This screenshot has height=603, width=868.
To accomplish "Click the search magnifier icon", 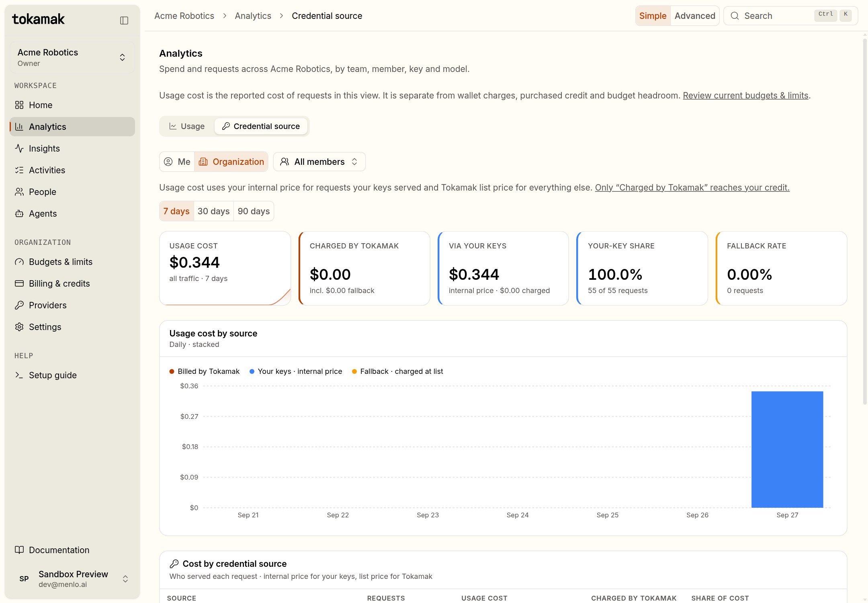I will pyautogui.click(x=735, y=16).
